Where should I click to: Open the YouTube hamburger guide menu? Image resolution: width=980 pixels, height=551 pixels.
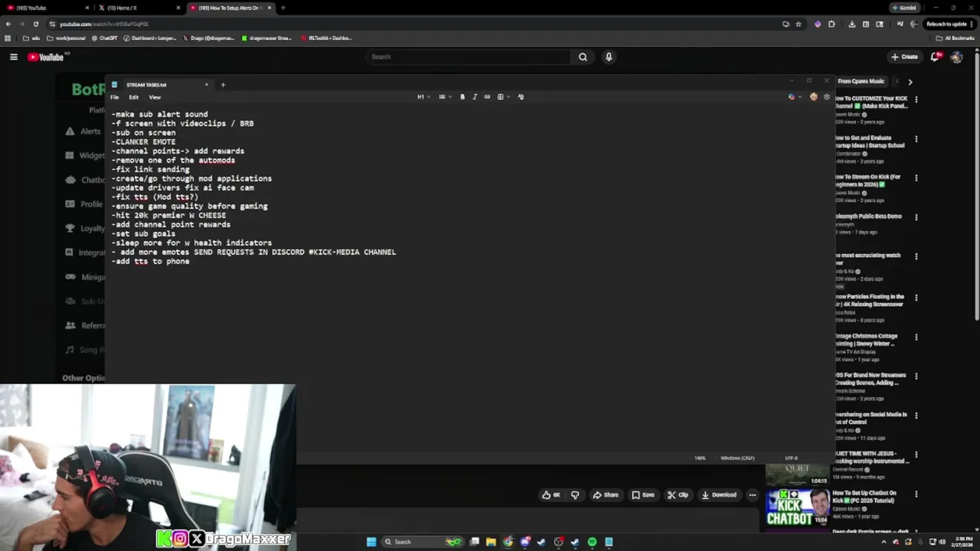(13, 57)
